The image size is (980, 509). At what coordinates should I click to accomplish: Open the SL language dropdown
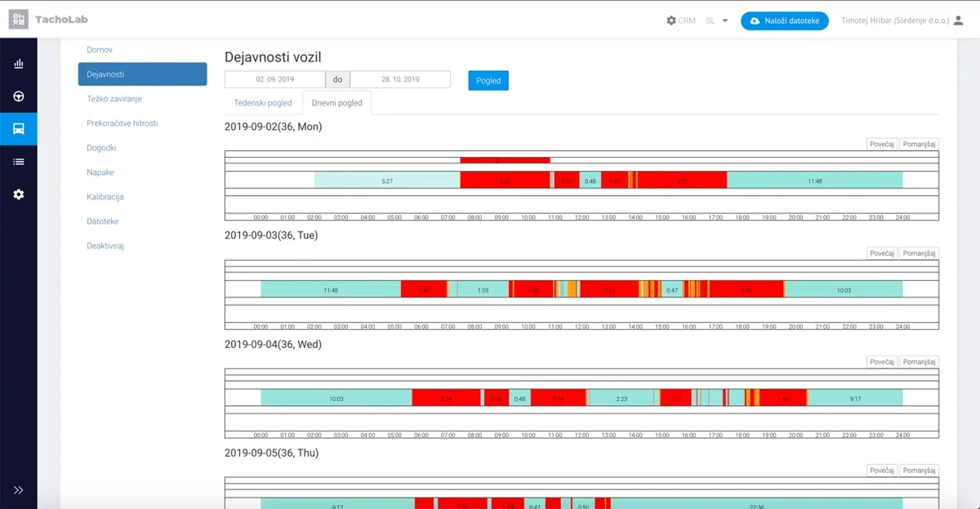point(716,20)
